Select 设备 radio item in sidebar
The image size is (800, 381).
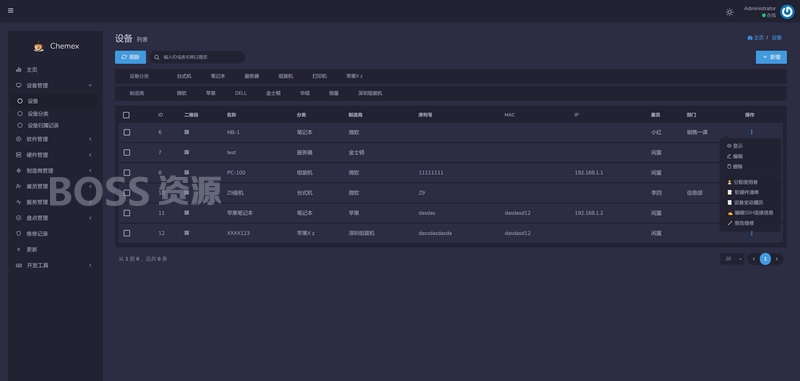pyautogui.click(x=20, y=101)
